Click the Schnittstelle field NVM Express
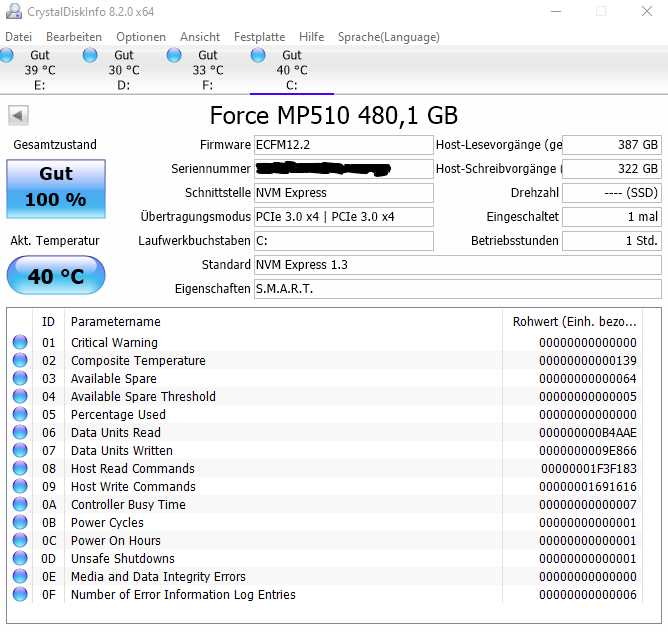Image resolution: width=668 pixels, height=632 pixels. [x=344, y=193]
